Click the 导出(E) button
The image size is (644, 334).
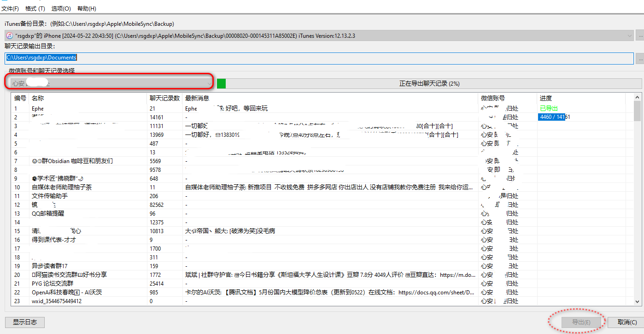[x=581, y=322]
